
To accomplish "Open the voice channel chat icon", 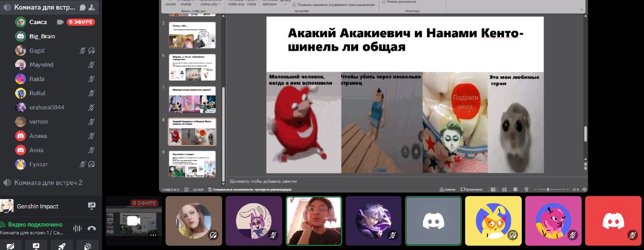I will (83, 8).
